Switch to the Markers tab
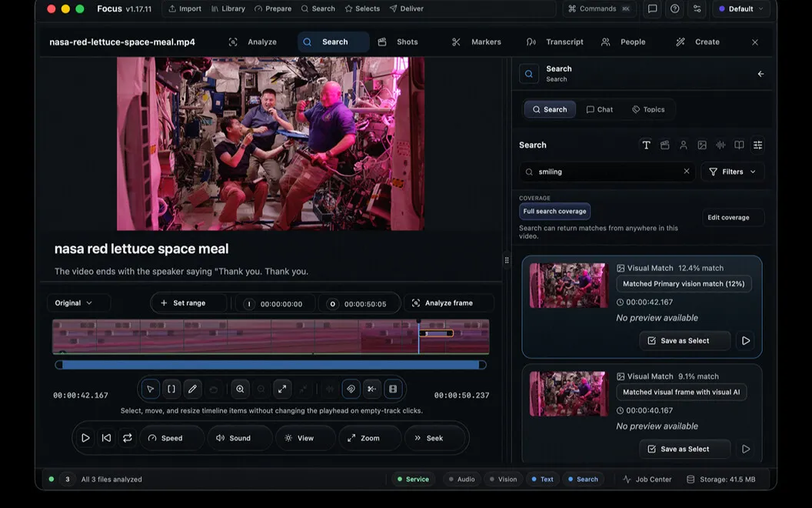The width and height of the screenshot is (812, 508). point(477,42)
